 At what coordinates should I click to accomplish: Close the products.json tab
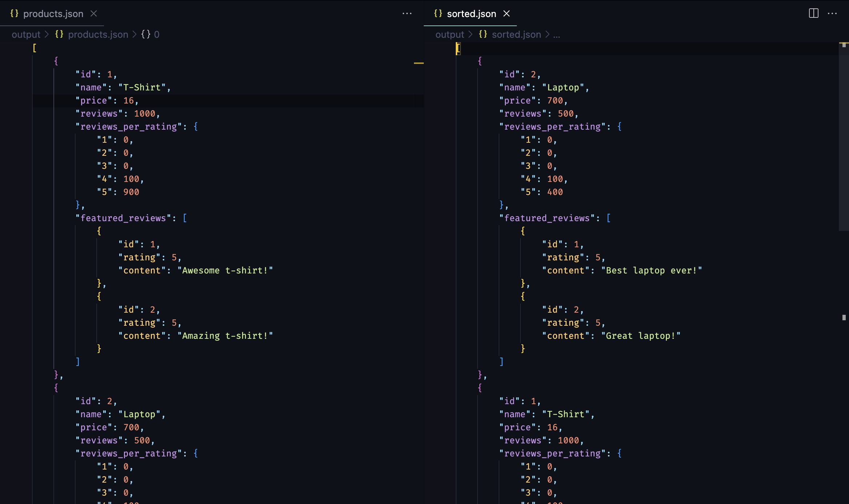click(93, 13)
